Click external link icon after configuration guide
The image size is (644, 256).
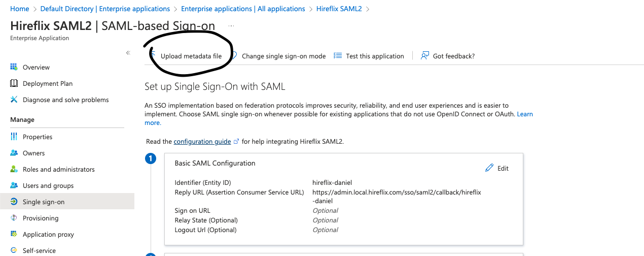(x=236, y=142)
